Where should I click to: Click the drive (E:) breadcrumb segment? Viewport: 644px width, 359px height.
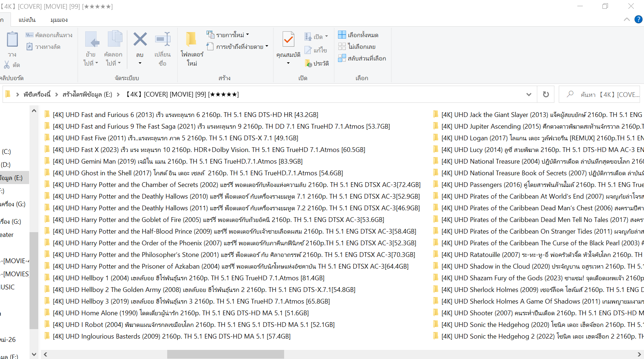click(87, 94)
